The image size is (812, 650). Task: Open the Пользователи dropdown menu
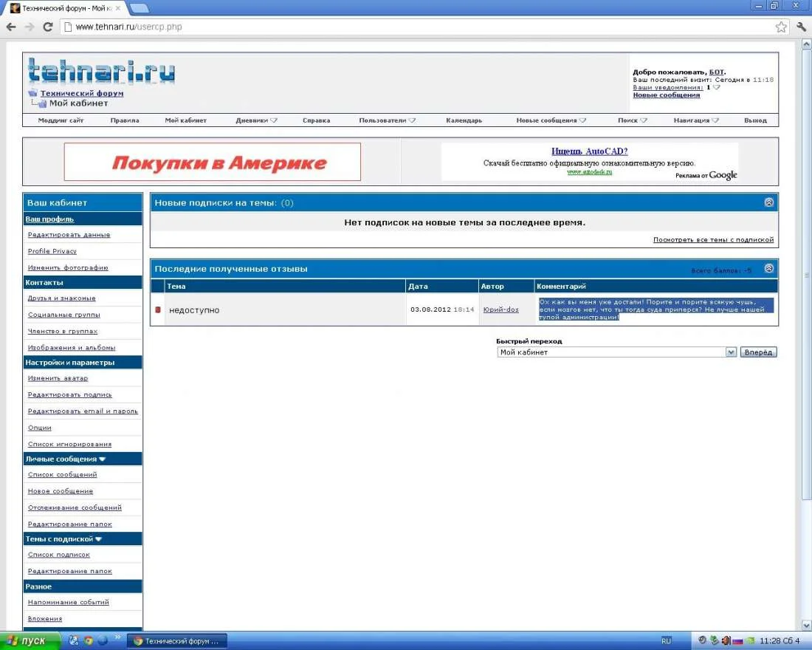point(388,120)
